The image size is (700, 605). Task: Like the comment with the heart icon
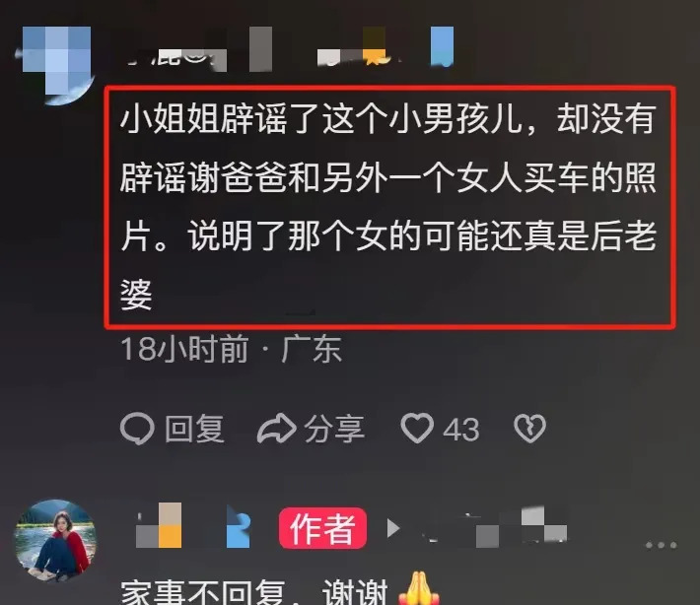pos(417,429)
